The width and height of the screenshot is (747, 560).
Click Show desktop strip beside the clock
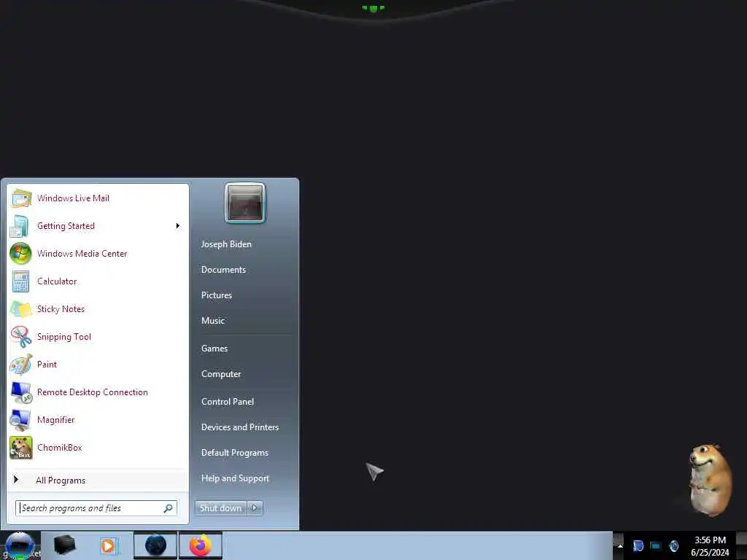[x=742, y=545]
